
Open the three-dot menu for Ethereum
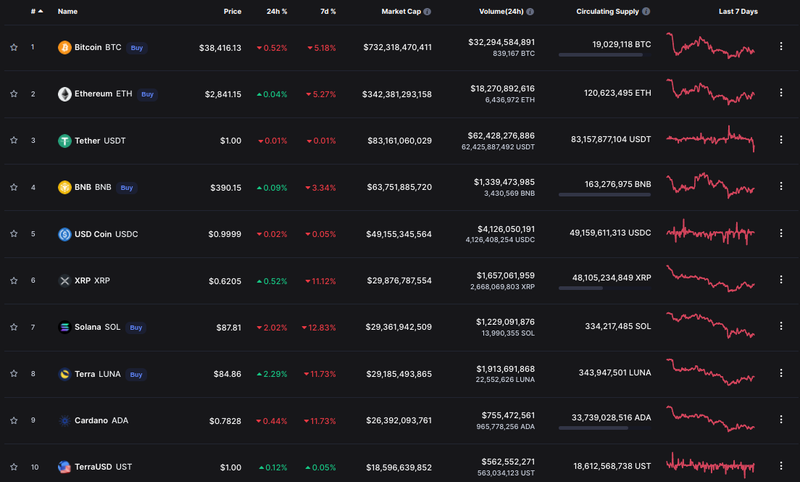781,94
